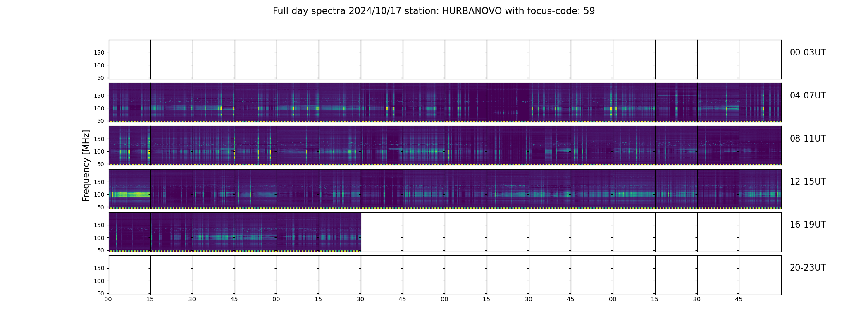
Task: Click the leftmost "00" time-axis tick label
Action: click(x=108, y=299)
